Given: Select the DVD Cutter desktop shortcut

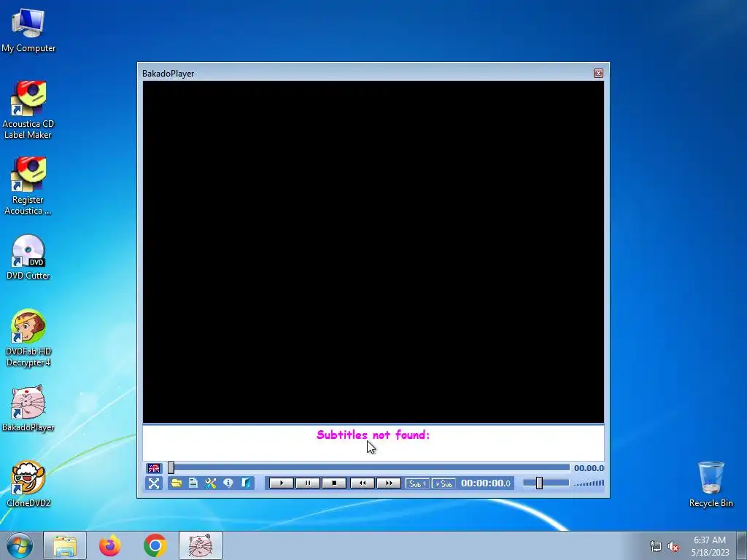Looking at the screenshot, I should (28, 257).
